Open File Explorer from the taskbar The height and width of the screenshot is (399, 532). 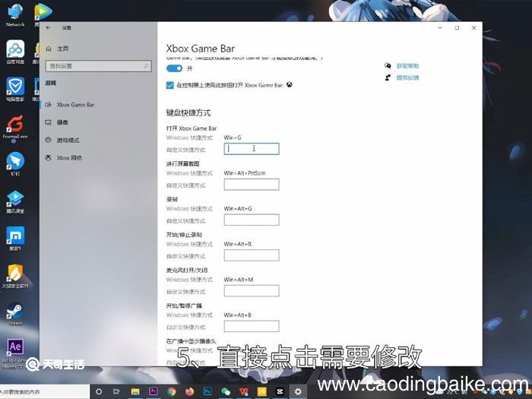pos(135,391)
